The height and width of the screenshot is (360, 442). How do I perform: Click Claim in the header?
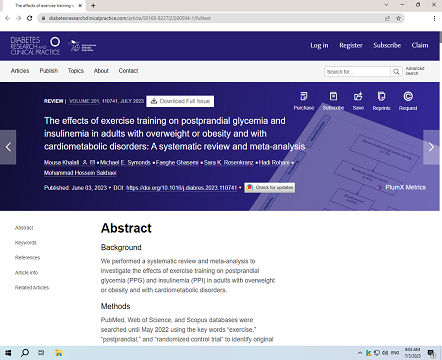[x=420, y=45]
